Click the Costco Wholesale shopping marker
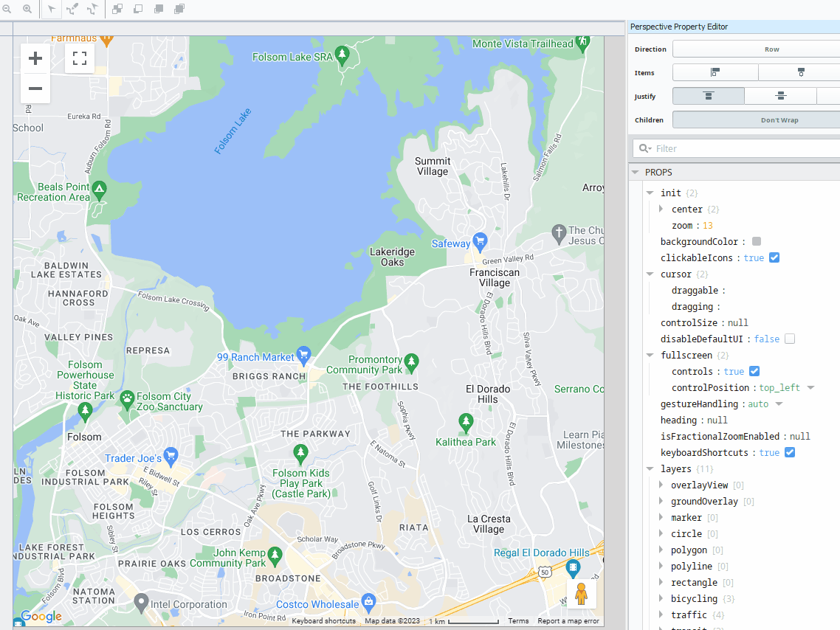The height and width of the screenshot is (630, 840). point(368,603)
